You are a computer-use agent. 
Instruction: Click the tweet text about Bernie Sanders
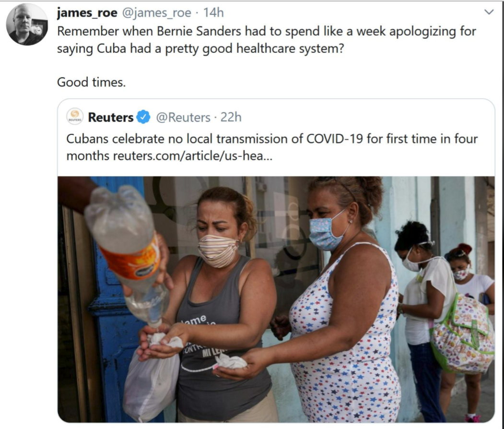pos(267,40)
